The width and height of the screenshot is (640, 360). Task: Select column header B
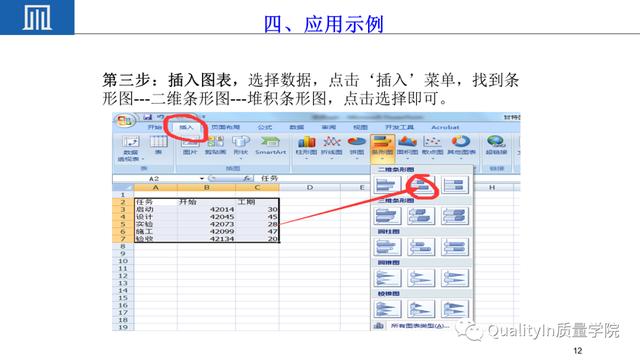pos(207,187)
